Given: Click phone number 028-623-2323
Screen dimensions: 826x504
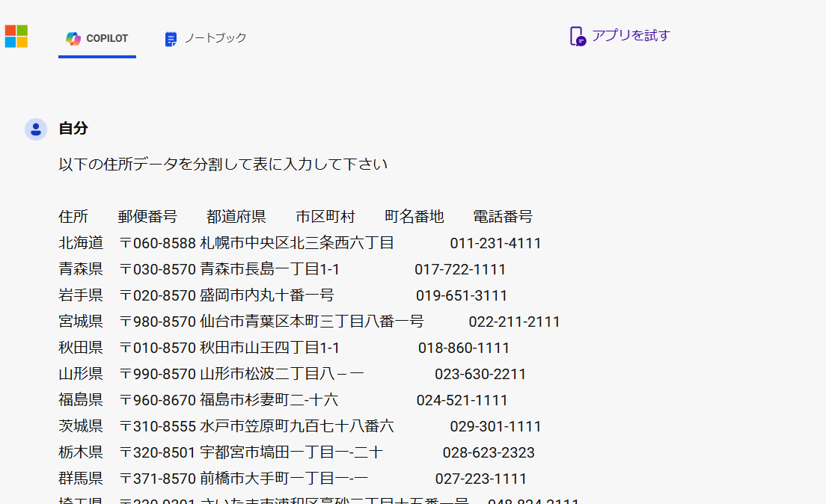Looking at the screenshot, I should 489,453.
